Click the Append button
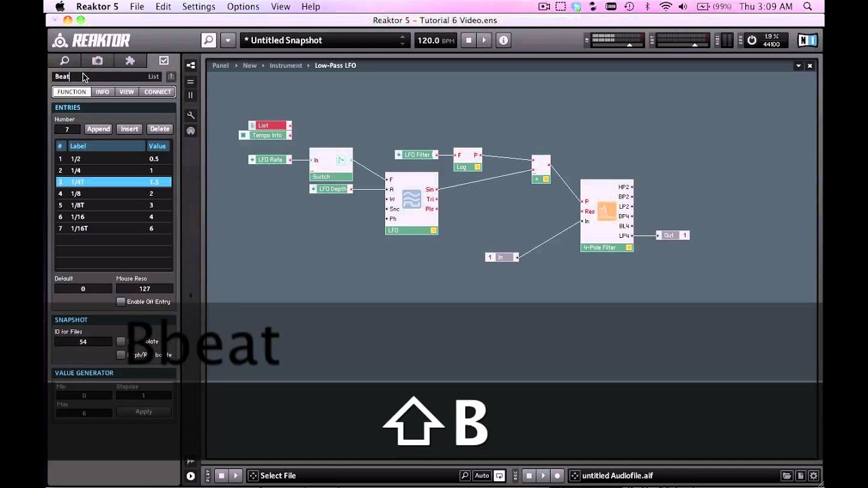The width and height of the screenshot is (868, 488). [98, 129]
